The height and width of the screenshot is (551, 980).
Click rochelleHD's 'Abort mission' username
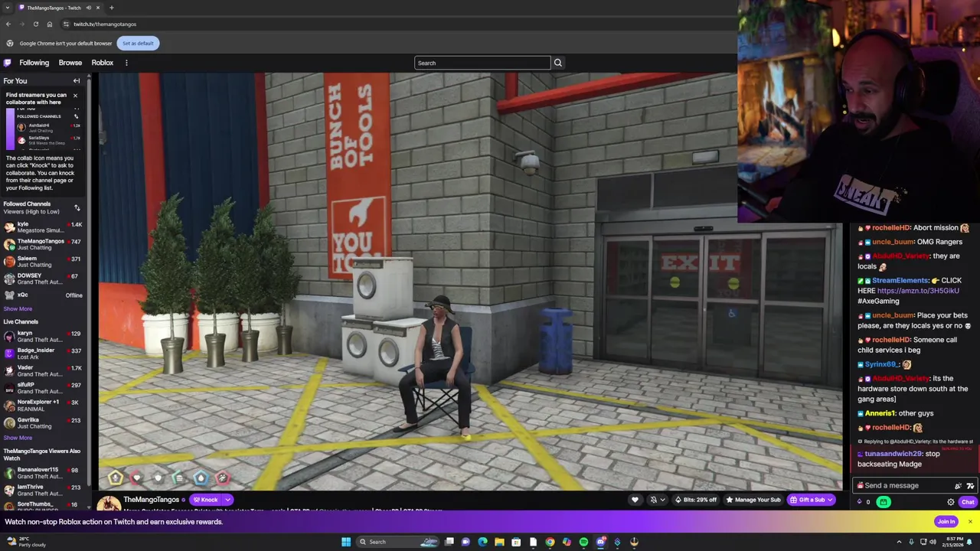pyautogui.click(x=890, y=228)
